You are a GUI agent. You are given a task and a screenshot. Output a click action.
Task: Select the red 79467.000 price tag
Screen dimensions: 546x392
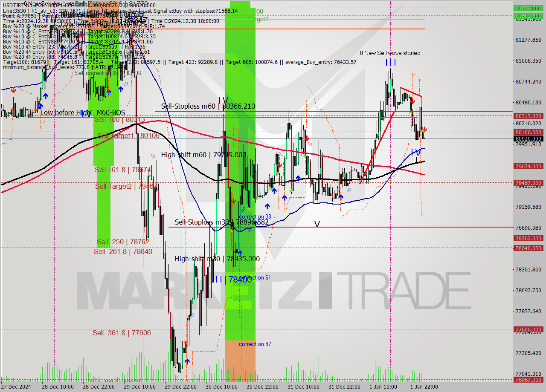(x=529, y=183)
